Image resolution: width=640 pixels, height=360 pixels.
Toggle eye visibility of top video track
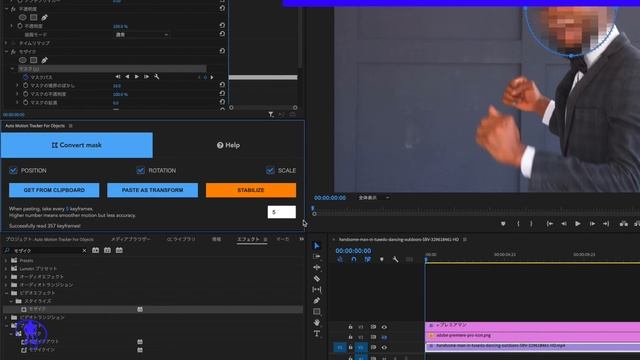click(x=384, y=327)
